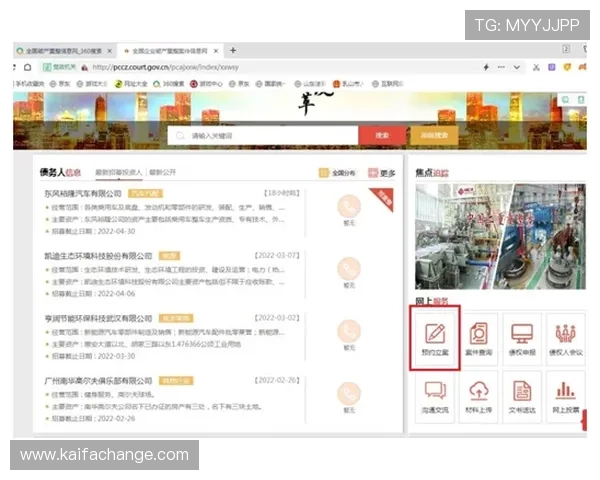Click the red 搜索 search button

(x=382, y=136)
